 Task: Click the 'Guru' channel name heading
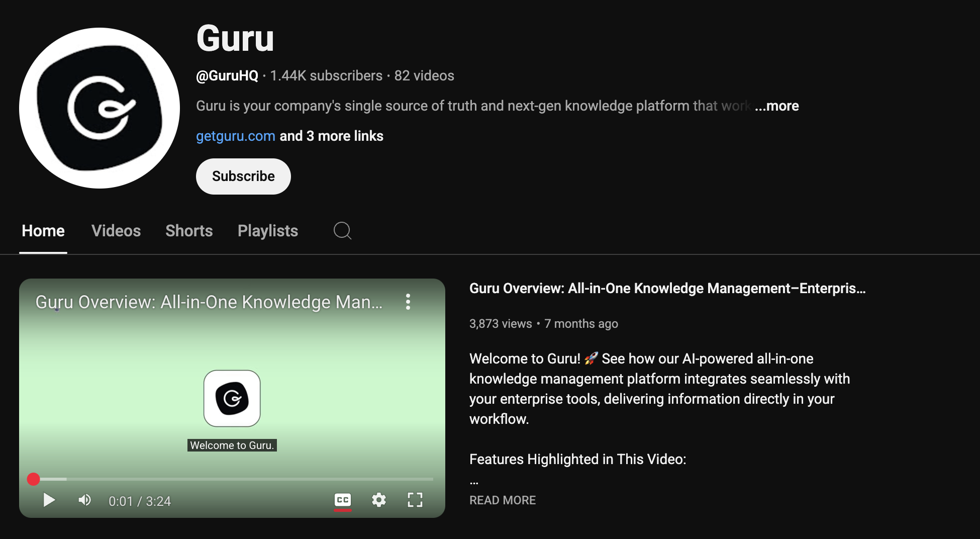[235, 38]
